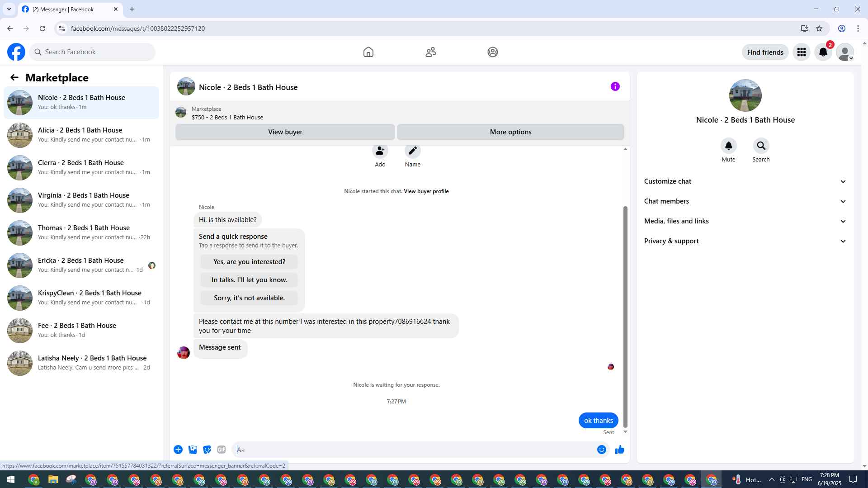Image resolution: width=868 pixels, height=488 pixels.
Task: Send quick reply 'In talks. I'll let you know.'
Action: [250, 280]
